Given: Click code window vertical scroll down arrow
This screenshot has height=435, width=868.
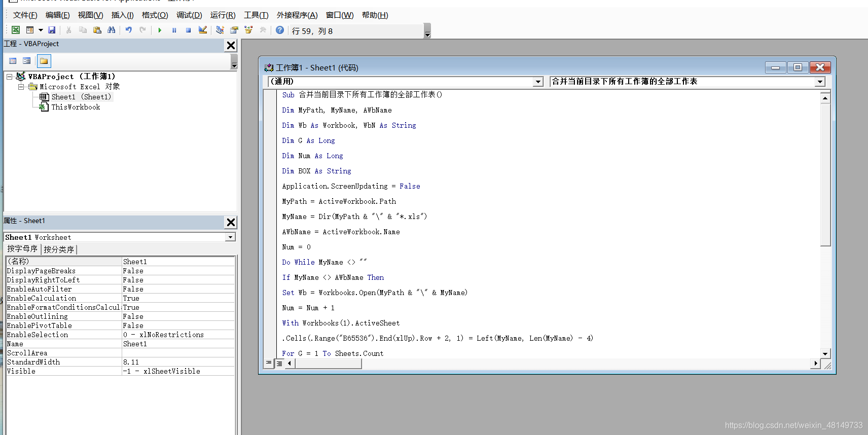Looking at the screenshot, I should [x=825, y=353].
